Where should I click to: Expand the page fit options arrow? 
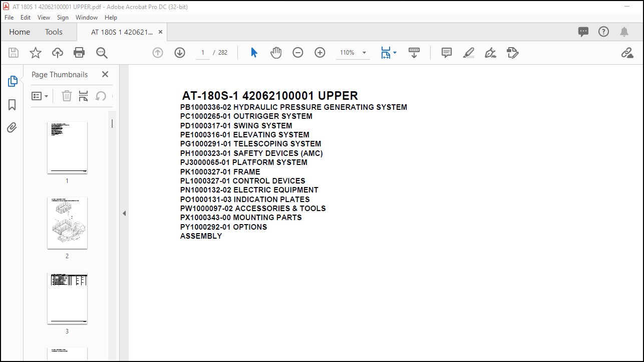[395, 53]
